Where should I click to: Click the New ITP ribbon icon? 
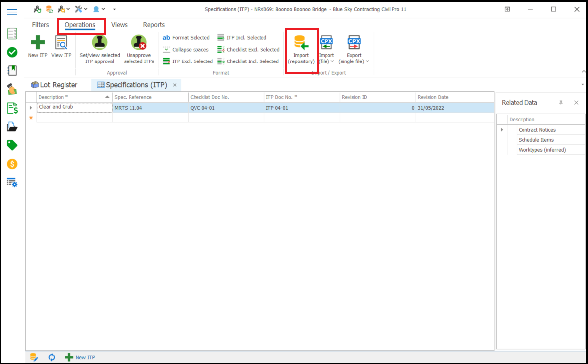click(x=38, y=43)
